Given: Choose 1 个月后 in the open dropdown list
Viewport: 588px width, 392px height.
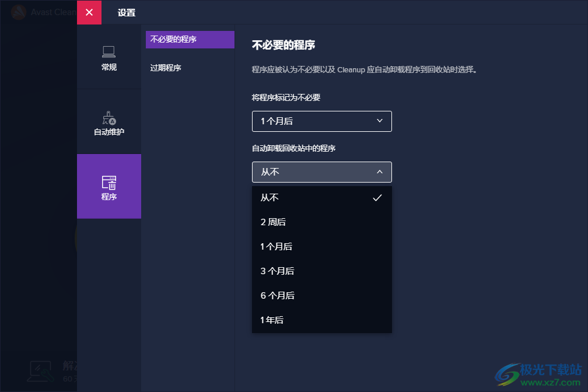Looking at the screenshot, I should point(322,246).
